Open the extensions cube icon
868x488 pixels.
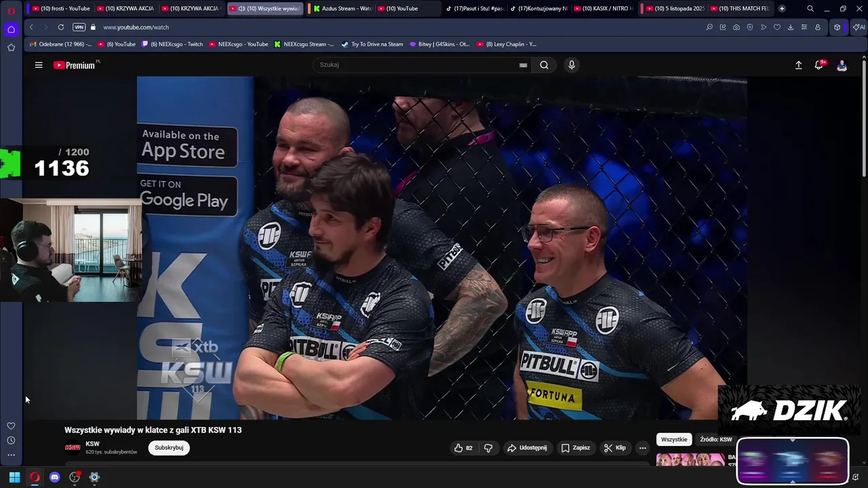coord(837,27)
